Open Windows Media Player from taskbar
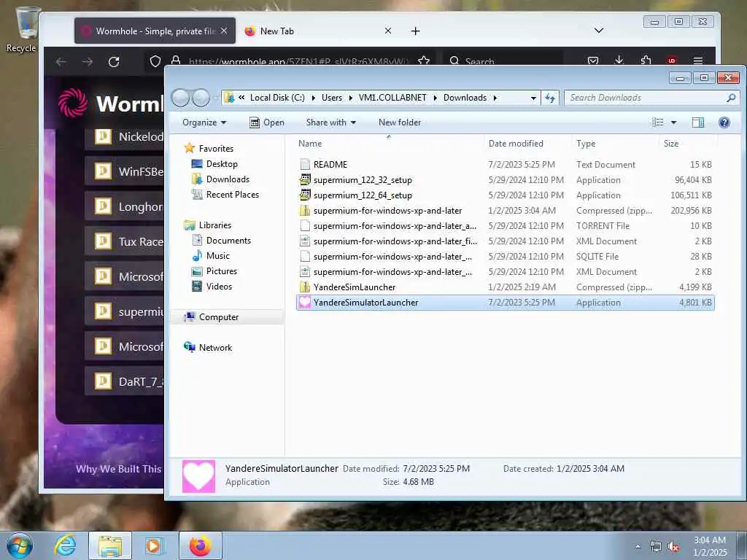Screen dimensions: 747x560 (x=154, y=545)
